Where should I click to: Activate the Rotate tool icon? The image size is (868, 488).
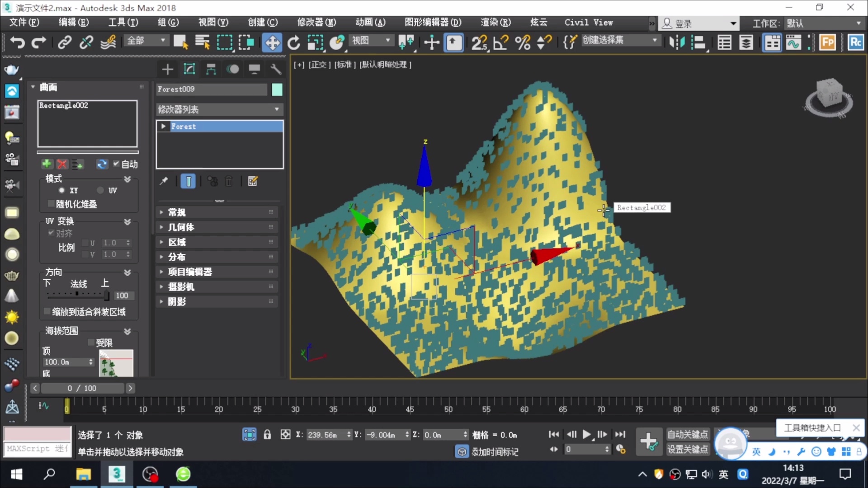pyautogui.click(x=293, y=42)
